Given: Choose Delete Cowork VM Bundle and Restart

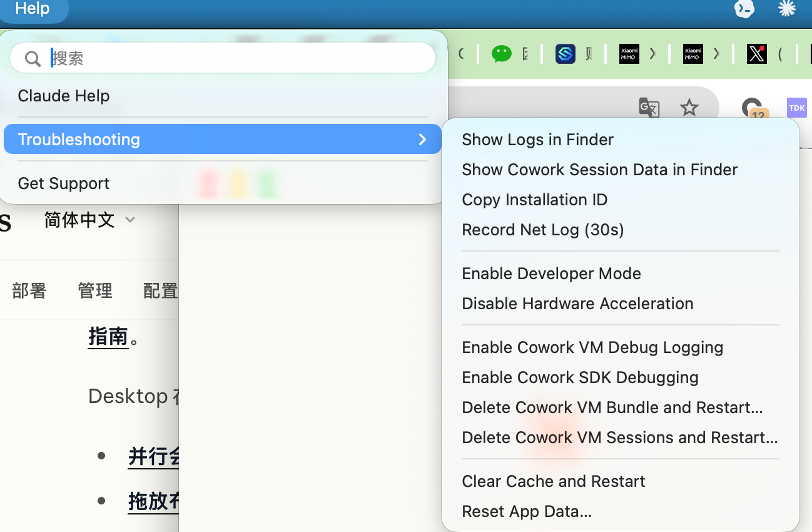Looking at the screenshot, I should pos(620,407).
